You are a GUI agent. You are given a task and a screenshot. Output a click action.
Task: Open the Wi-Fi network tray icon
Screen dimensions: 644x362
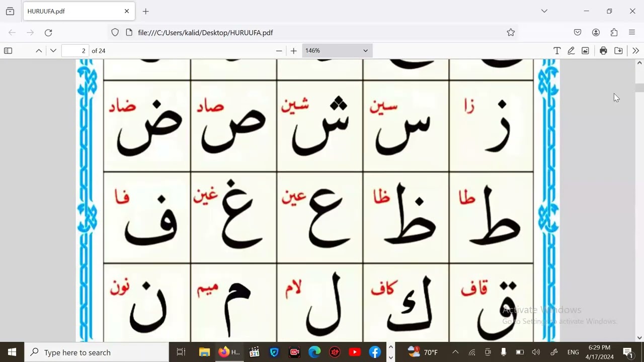click(x=472, y=352)
